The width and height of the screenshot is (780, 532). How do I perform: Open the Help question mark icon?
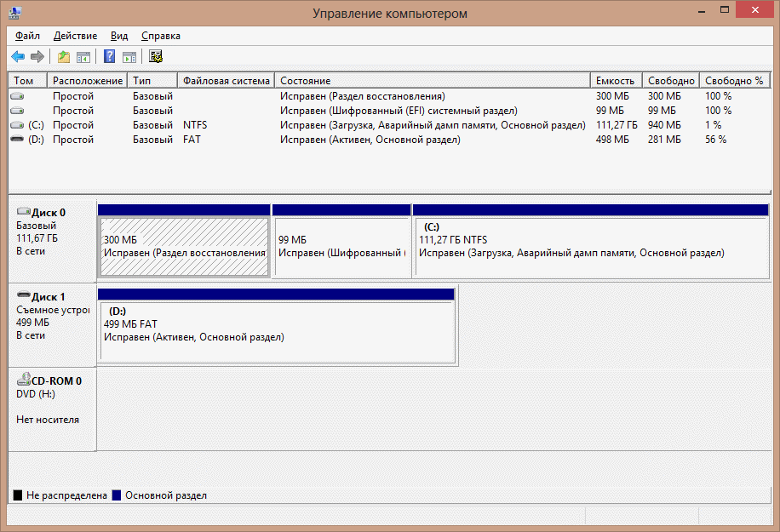(110, 57)
